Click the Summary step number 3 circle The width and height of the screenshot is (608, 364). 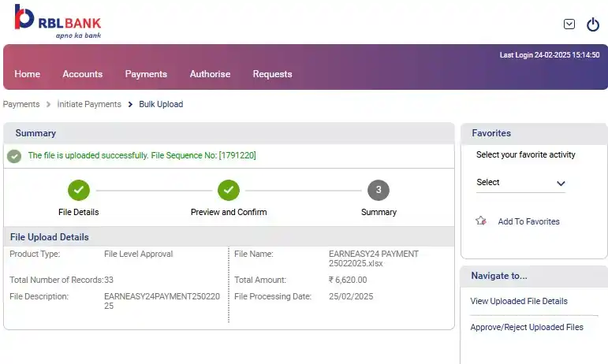pos(379,190)
